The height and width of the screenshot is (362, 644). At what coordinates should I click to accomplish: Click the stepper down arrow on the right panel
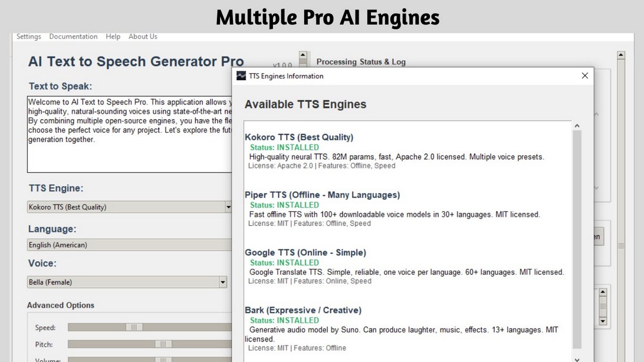click(x=603, y=322)
